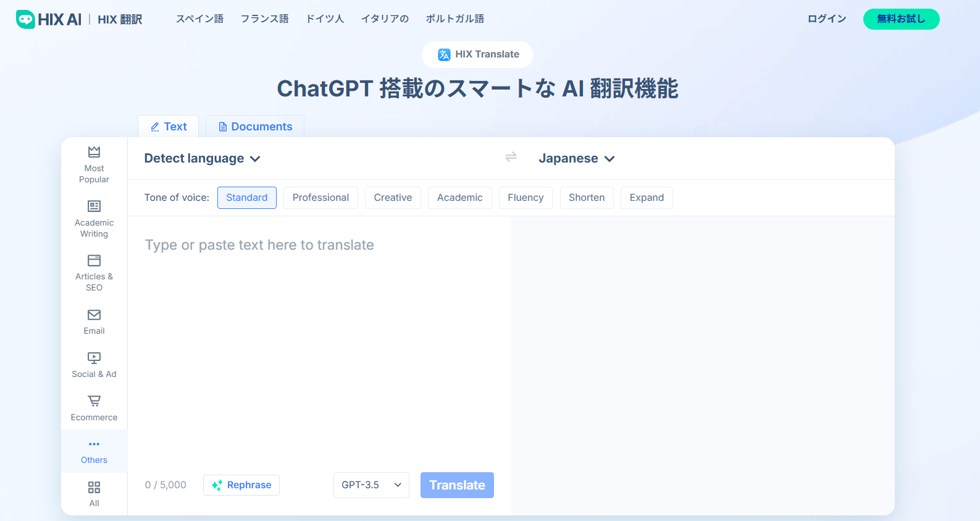Open the Japanese target language dropdown
The height and width of the screenshot is (521, 980).
pyautogui.click(x=576, y=158)
